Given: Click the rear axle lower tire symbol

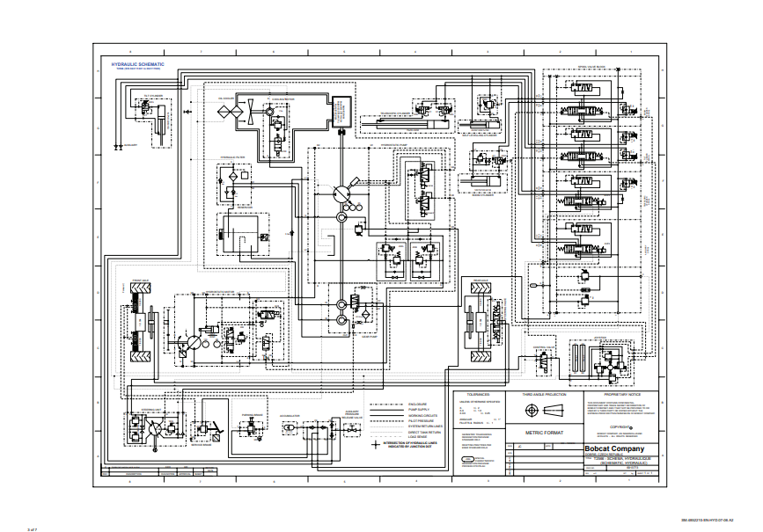Looking at the screenshot, I should click(481, 356).
